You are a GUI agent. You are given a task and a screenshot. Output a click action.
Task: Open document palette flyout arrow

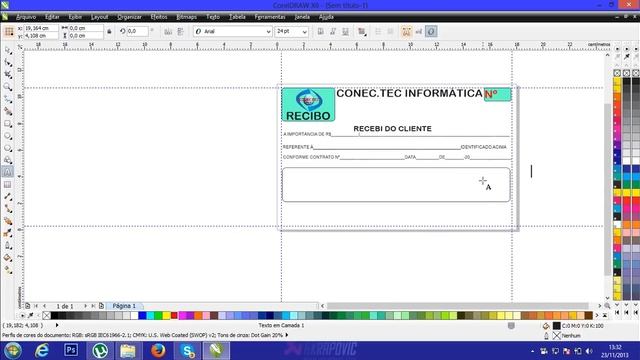point(22,316)
